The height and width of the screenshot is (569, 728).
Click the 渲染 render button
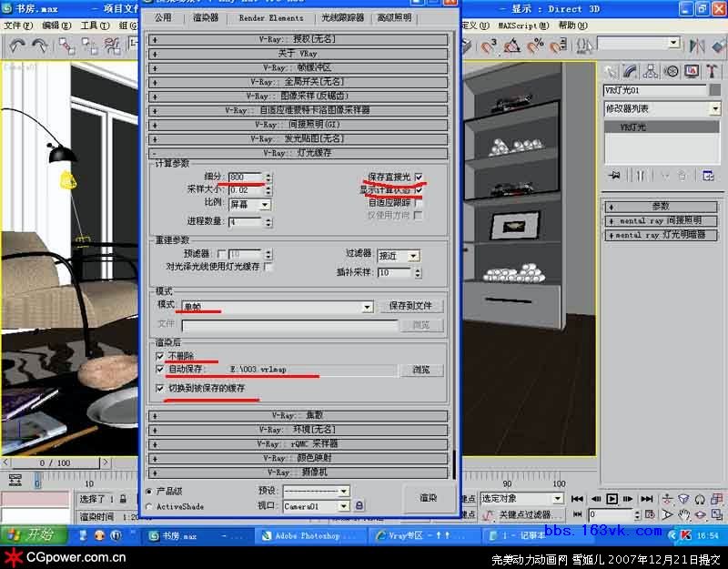[428, 498]
